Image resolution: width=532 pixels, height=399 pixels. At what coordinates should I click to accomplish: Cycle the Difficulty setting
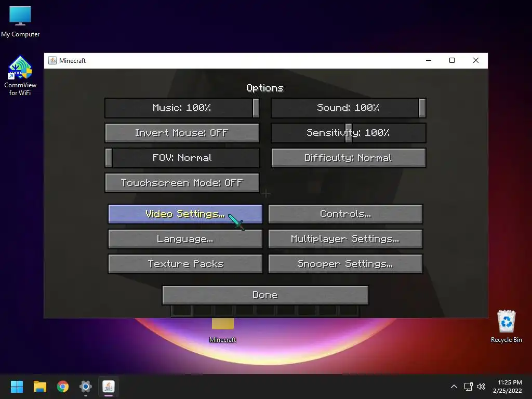click(349, 158)
